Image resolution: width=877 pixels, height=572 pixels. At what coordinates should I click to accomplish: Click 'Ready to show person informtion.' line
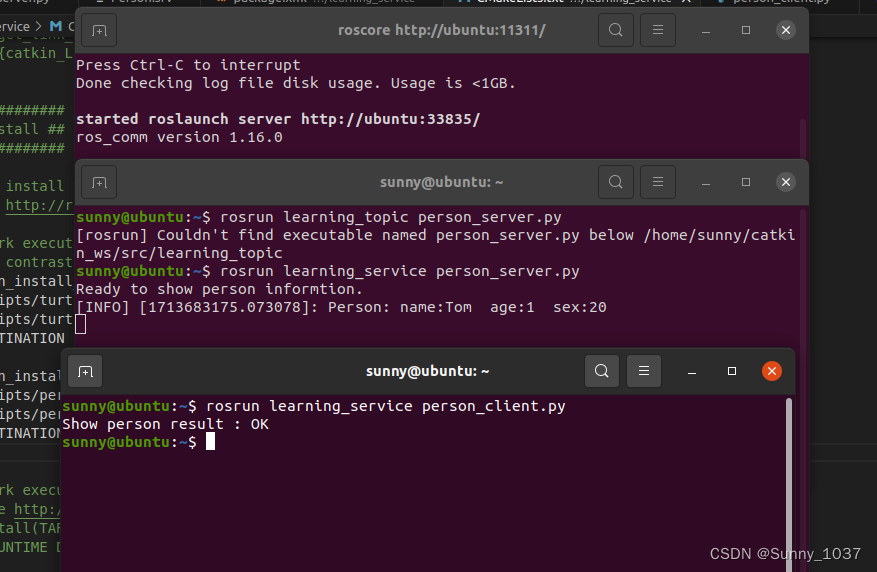point(219,289)
